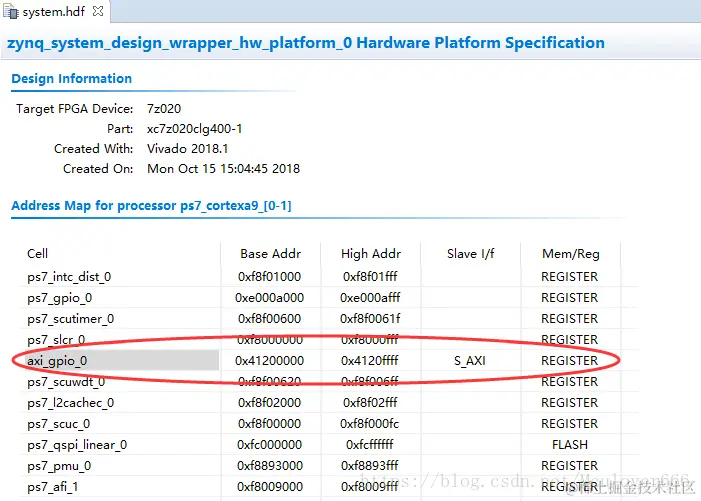Click base address 0xf8f01000
Image resolution: width=701 pixels, height=501 pixels.
click(270, 277)
